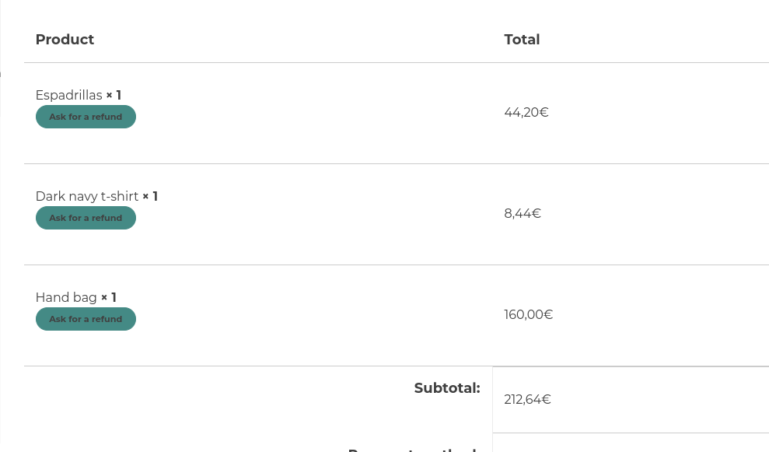Image resolution: width=769 pixels, height=452 pixels.
Task: Request refund for Dark navy t-shirt
Action: (x=86, y=218)
